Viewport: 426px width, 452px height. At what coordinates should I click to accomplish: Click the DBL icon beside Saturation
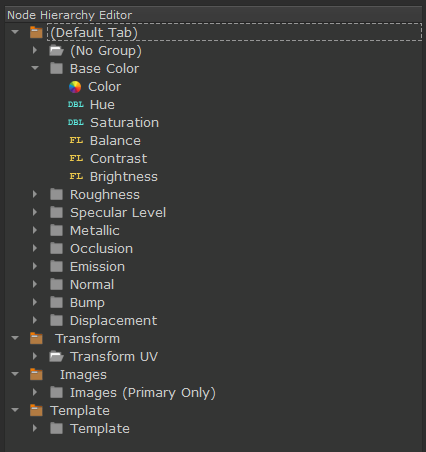tap(76, 123)
